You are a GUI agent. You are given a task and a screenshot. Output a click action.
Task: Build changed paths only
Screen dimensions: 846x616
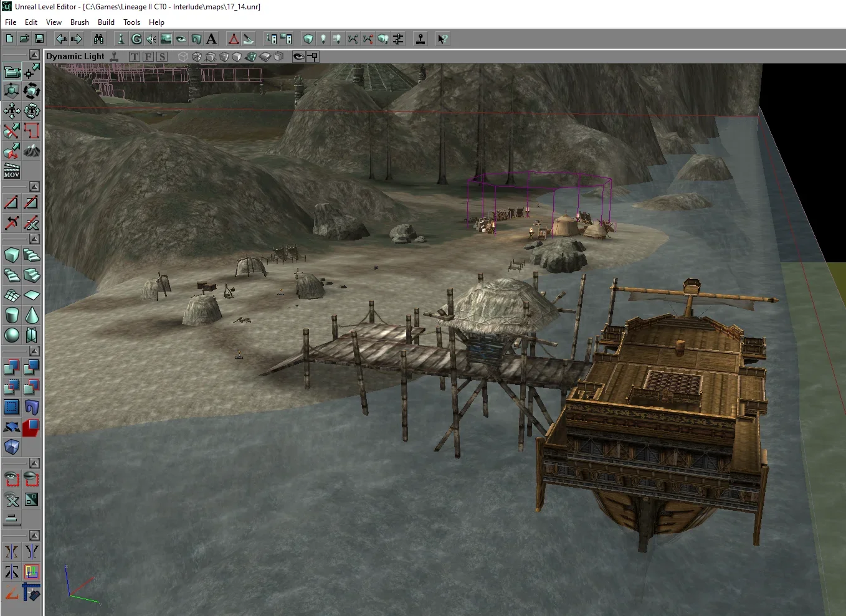point(368,39)
